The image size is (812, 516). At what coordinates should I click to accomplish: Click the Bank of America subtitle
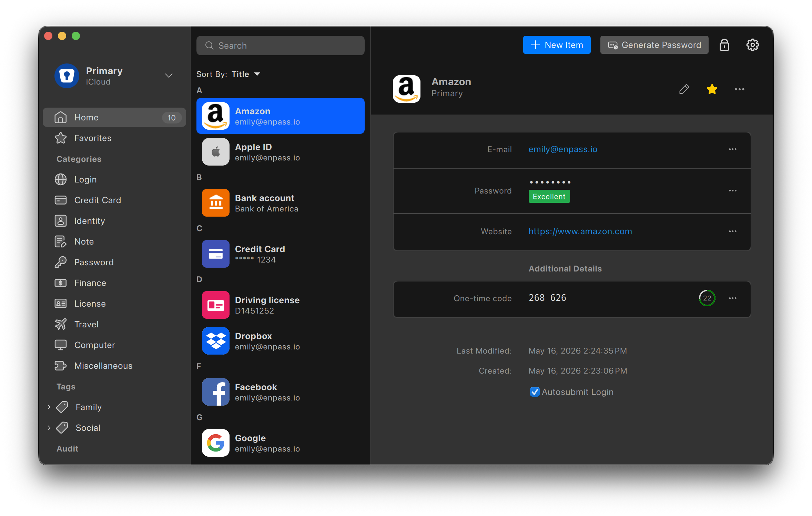click(x=266, y=209)
